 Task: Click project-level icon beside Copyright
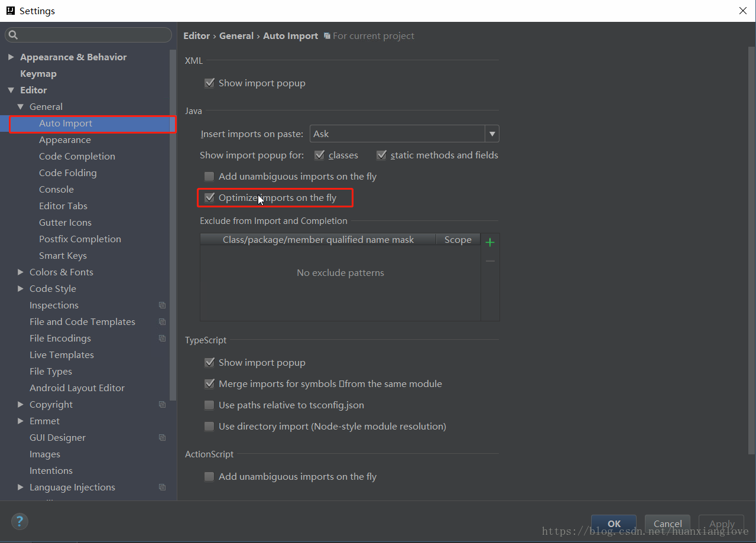click(162, 405)
